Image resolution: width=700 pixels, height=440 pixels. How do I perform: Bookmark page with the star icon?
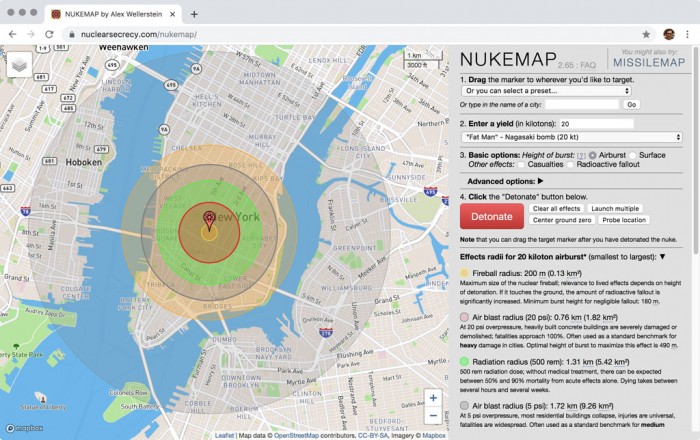[646, 34]
